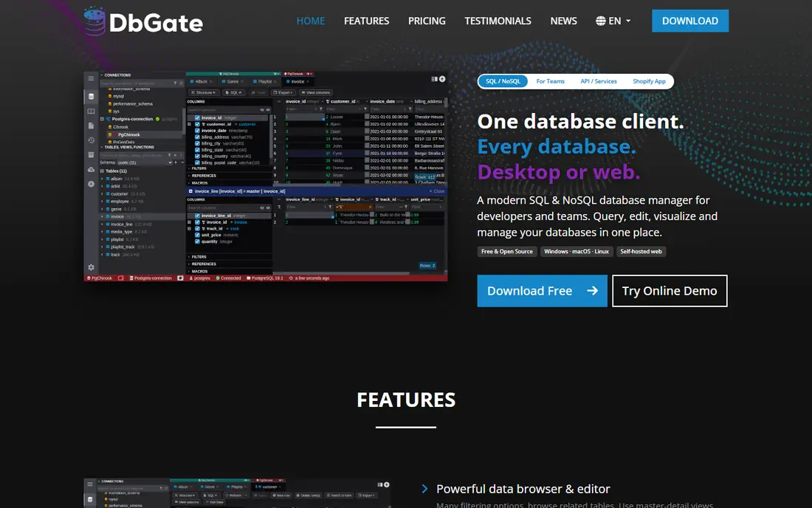Expand chevron for Powerful data browser & editor
Screen dimensions: 812x508
click(x=424, y=489)
